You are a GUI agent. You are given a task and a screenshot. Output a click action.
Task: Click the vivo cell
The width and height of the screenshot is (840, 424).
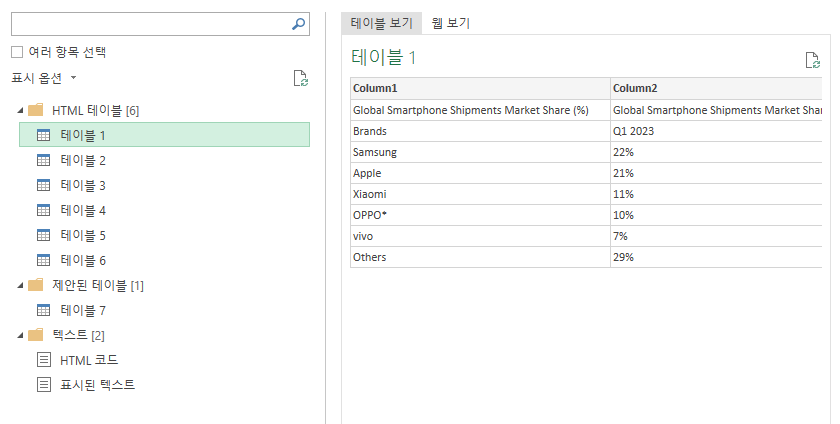click(481, 236)
